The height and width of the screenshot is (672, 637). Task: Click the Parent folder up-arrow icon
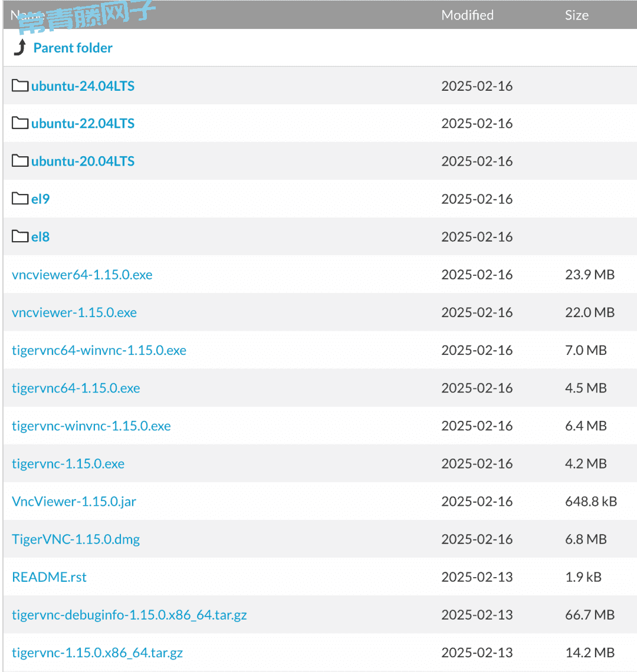coord(19,48)
